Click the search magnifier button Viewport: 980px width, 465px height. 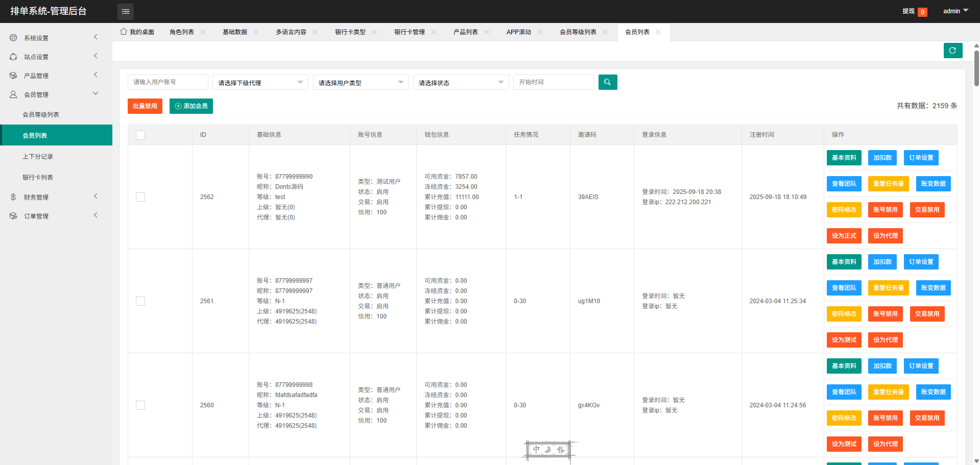point(607,82)
